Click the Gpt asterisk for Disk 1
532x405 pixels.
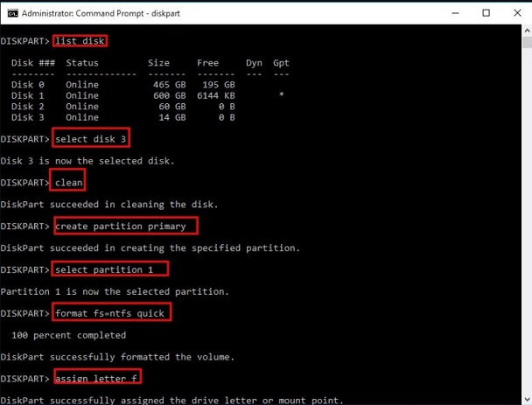(x=281, y=94)
